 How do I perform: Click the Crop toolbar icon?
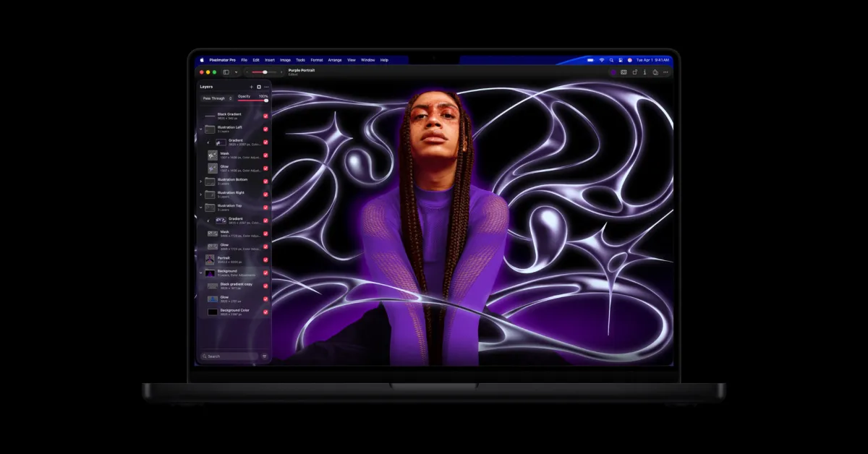pos(634,72)
